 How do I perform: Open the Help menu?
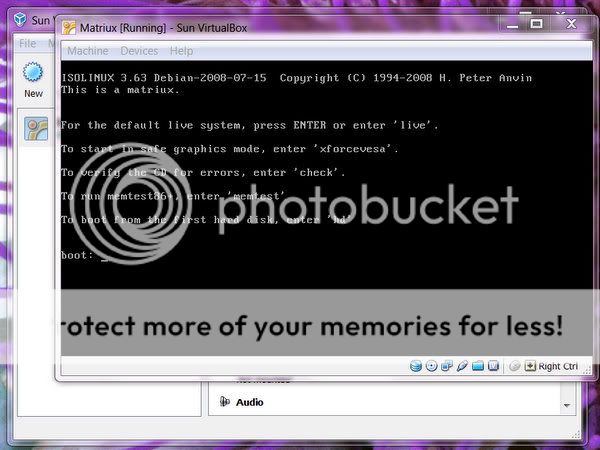(x=181, y=51)
